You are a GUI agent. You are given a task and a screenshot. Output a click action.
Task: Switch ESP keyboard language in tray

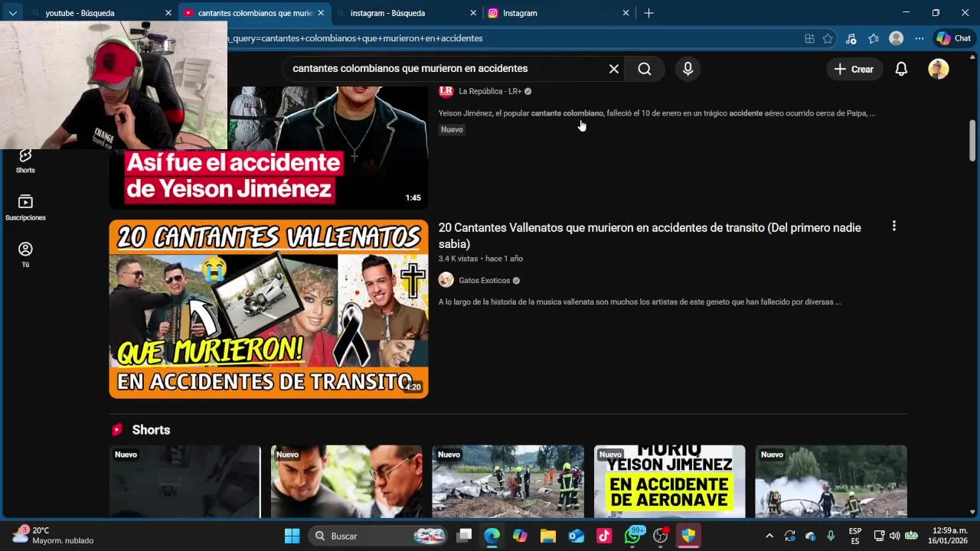(855, 536)
